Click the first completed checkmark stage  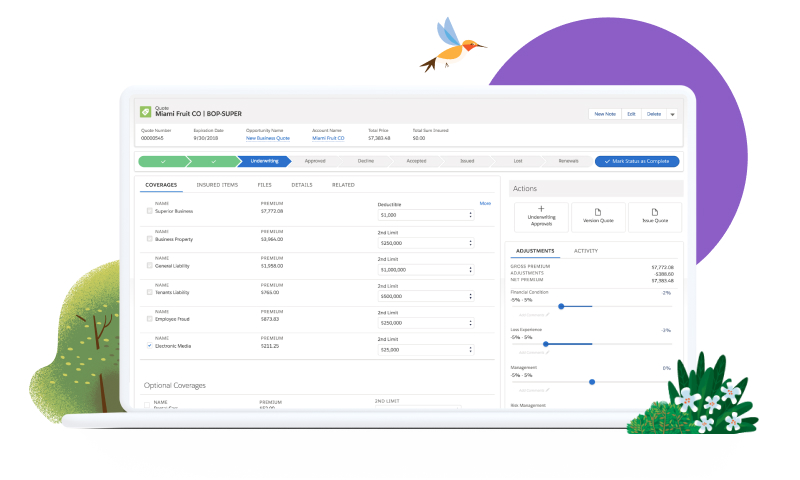162,161
